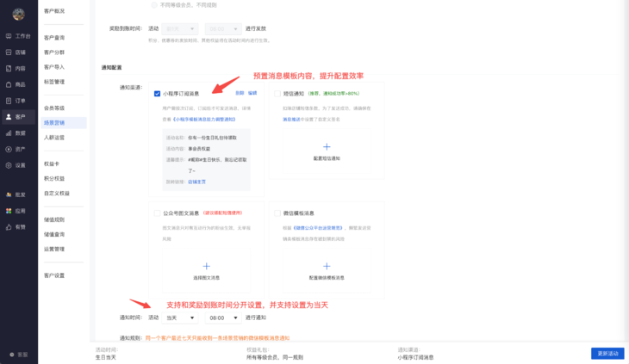Open the 订单 orders icon in sidebar
The image size is (629, 364).
(x=9, y=101)
